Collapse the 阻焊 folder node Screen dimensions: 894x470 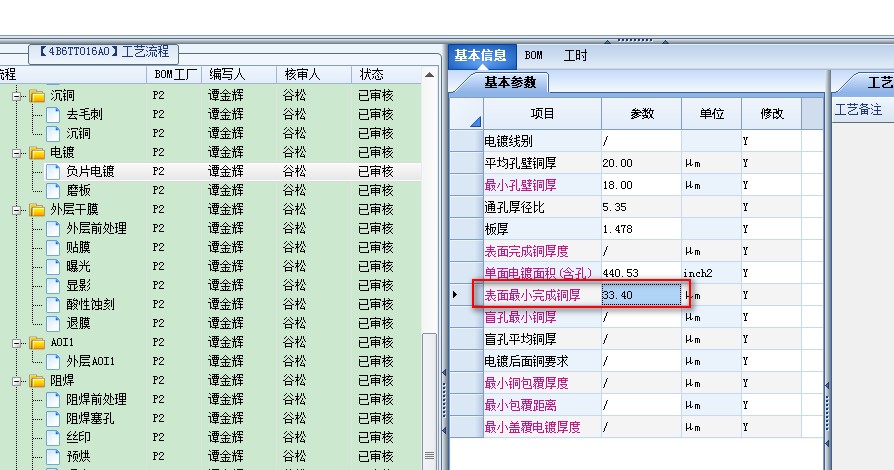(17, 381)
